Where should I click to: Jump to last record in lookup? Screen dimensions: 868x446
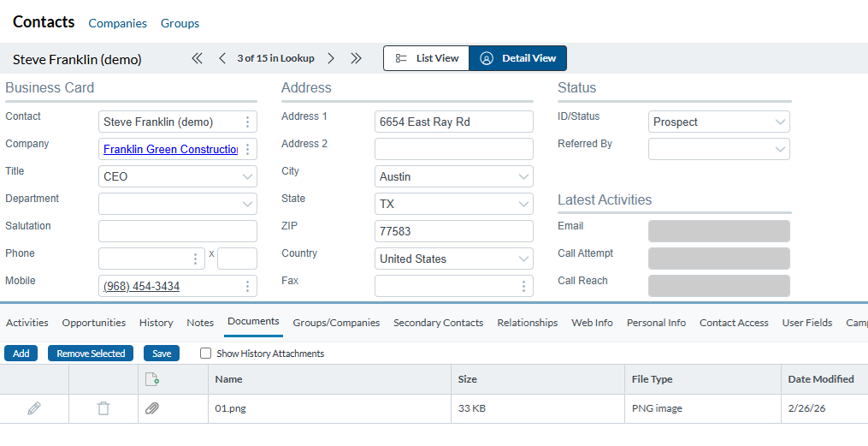point(356,58)
